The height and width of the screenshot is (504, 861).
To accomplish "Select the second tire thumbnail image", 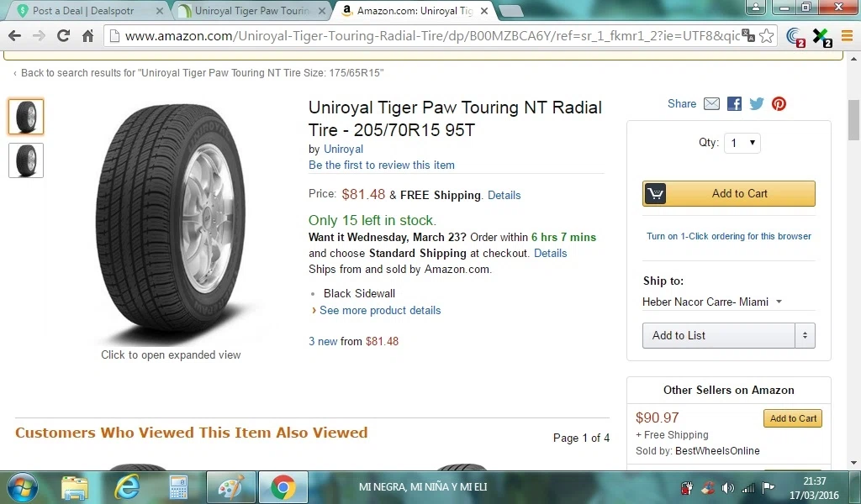I will tap(26, 160).
